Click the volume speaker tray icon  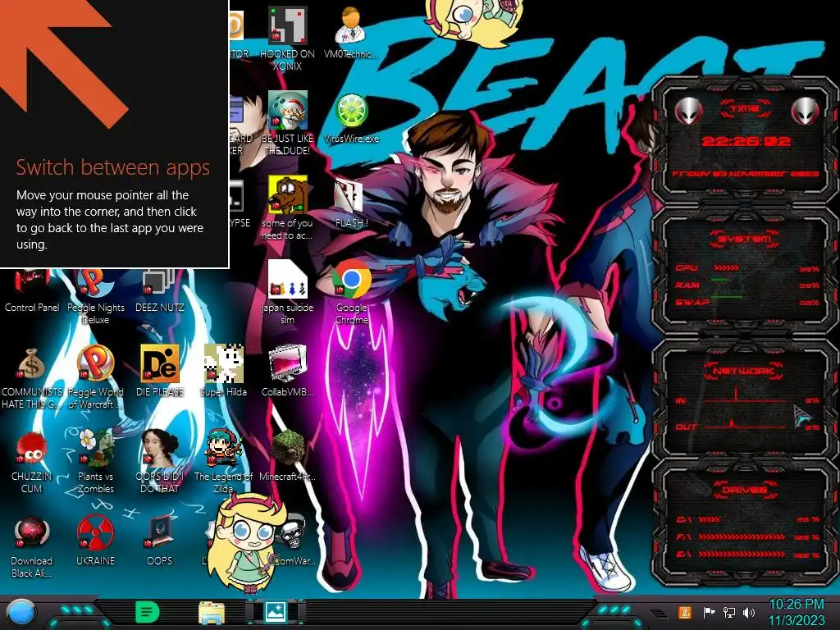tap(749, 612)
